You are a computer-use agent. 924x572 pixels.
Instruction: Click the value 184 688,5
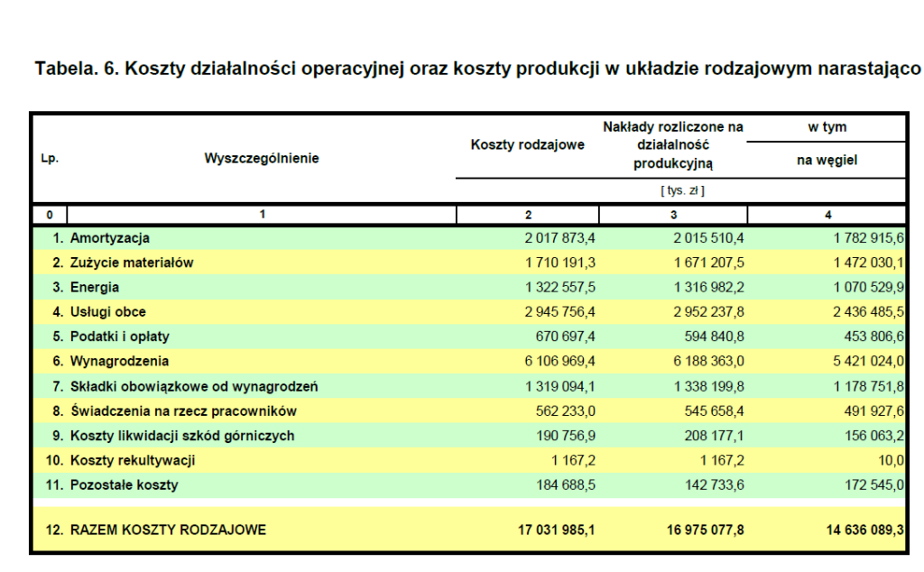pos(565,485)
